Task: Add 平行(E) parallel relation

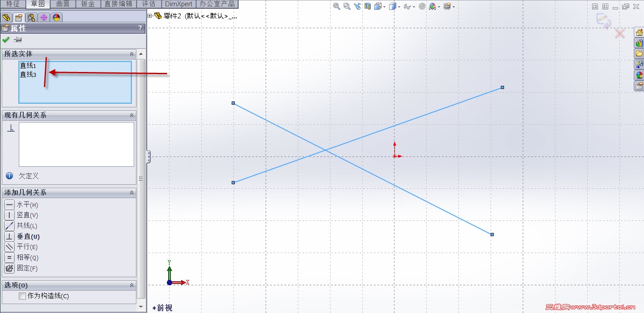Action: point(21,247)
